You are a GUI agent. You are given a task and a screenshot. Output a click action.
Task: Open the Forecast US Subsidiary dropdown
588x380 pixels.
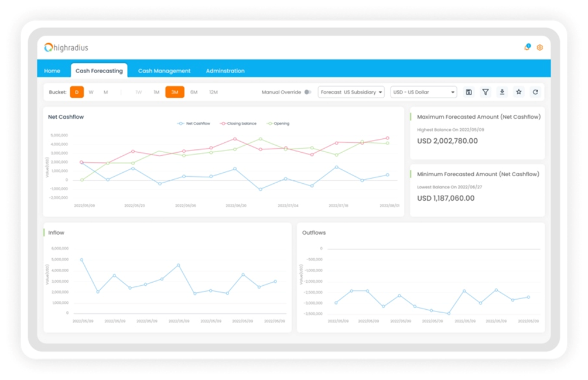351,92
